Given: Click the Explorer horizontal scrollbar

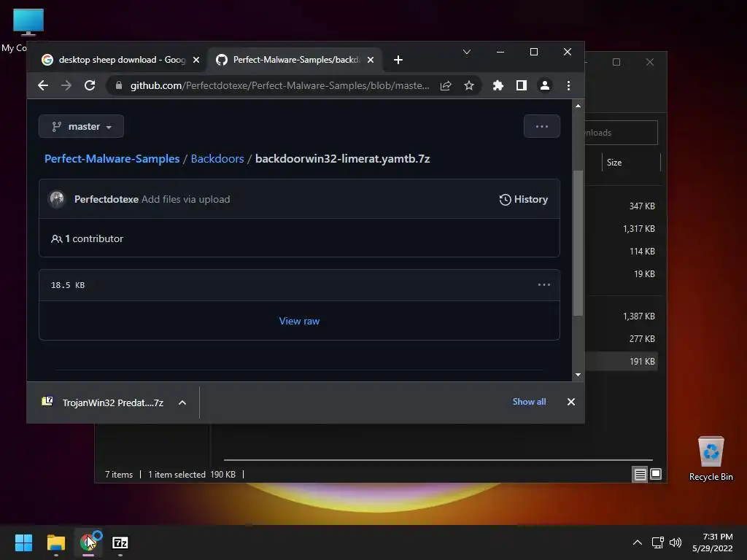Looking at the screenshot, I should pyautogui.click(x=438, y=460).
